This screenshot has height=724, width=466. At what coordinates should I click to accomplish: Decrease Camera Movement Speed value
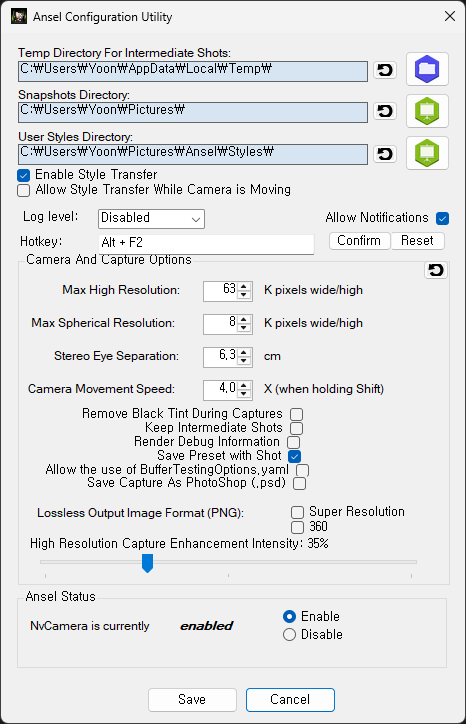[x=244, y=394]
